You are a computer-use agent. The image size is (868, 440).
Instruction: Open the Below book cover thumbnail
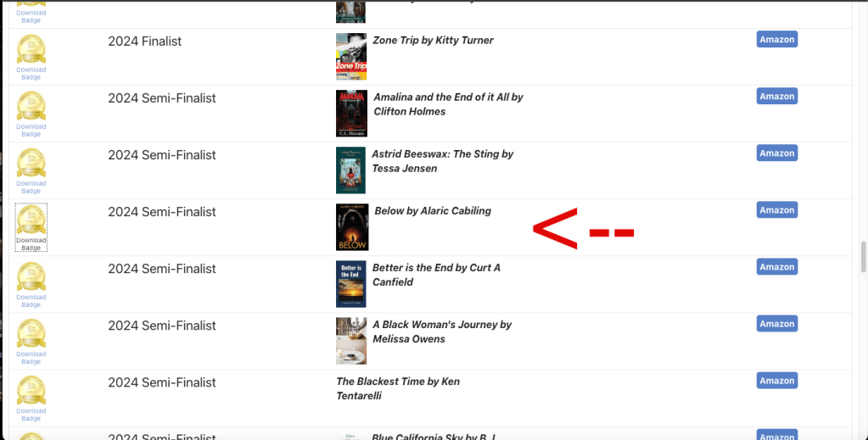(x=352, y=227)
